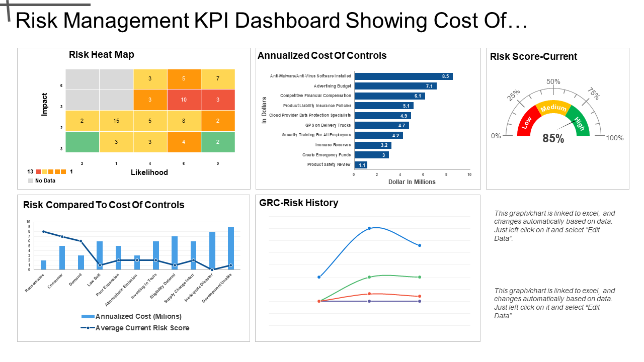
Task: Click the Consumer blue bar in the combo chart
Action: [x=62, y=258]
